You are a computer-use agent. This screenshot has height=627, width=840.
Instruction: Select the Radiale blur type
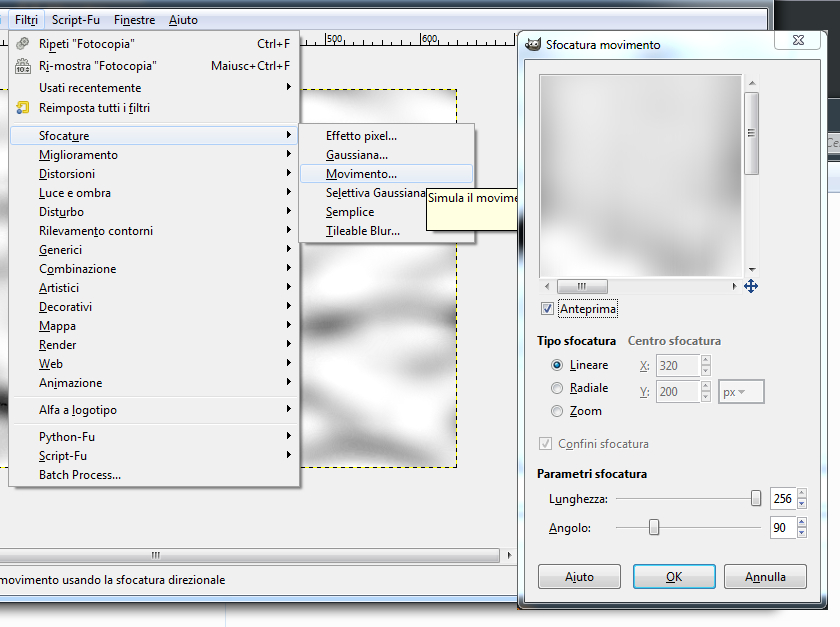coord(557,388)
